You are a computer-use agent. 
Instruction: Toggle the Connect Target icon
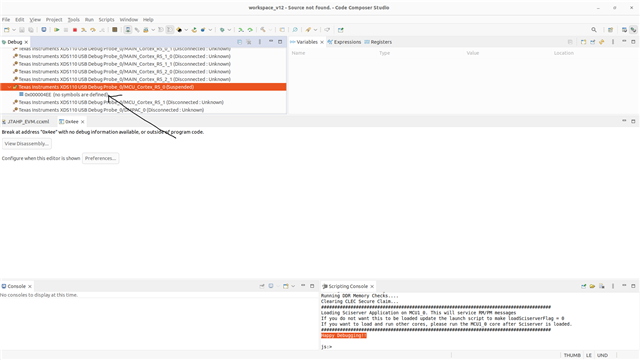click(x=128, y=30)
